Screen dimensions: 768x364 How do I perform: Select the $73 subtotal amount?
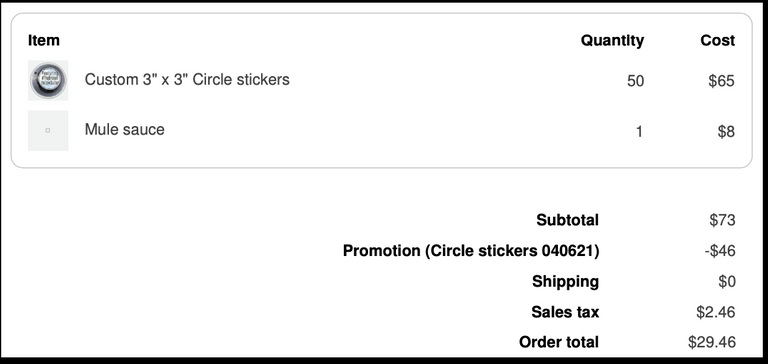point(722,220)
